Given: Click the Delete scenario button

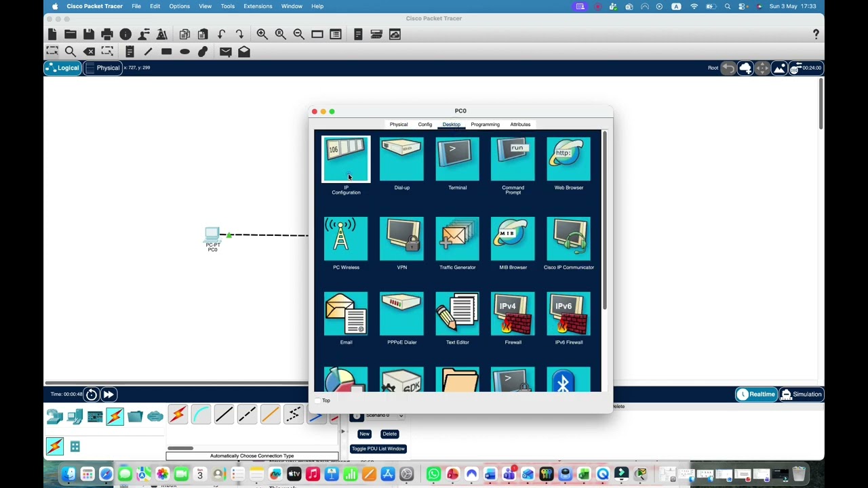Looking at the screenshot, I should [389, 434].
